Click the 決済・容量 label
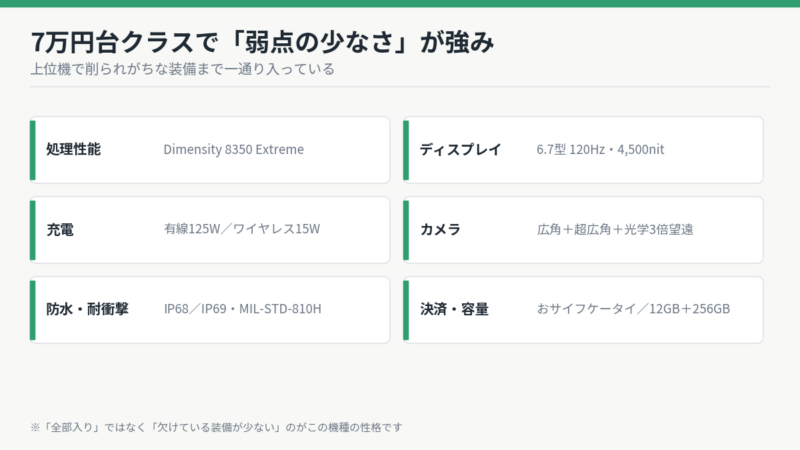Screen dimensions: 800x450 tap(454, 309)
